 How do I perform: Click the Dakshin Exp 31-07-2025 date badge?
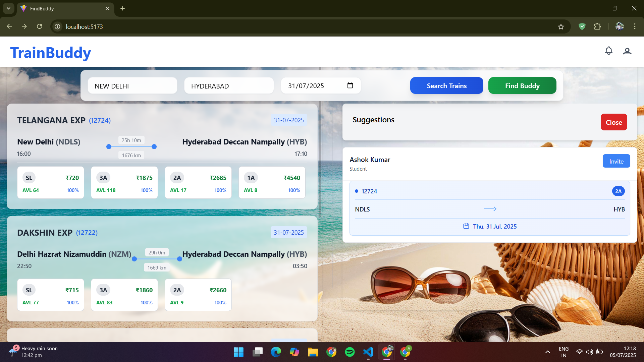click(x=289, y=232)
